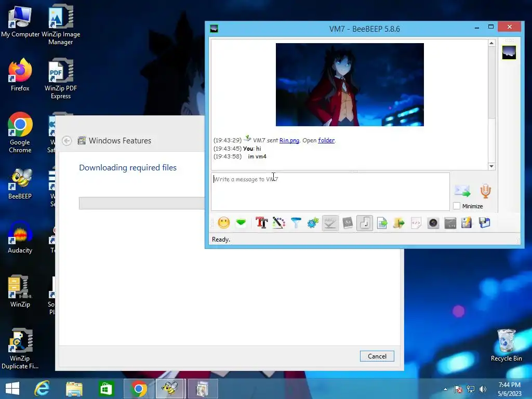
Task: Open the Windows Start button
Action: [12, 389]
